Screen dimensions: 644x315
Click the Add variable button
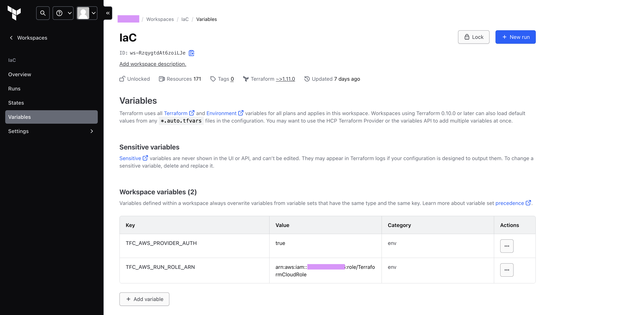[x=144, y=299]
